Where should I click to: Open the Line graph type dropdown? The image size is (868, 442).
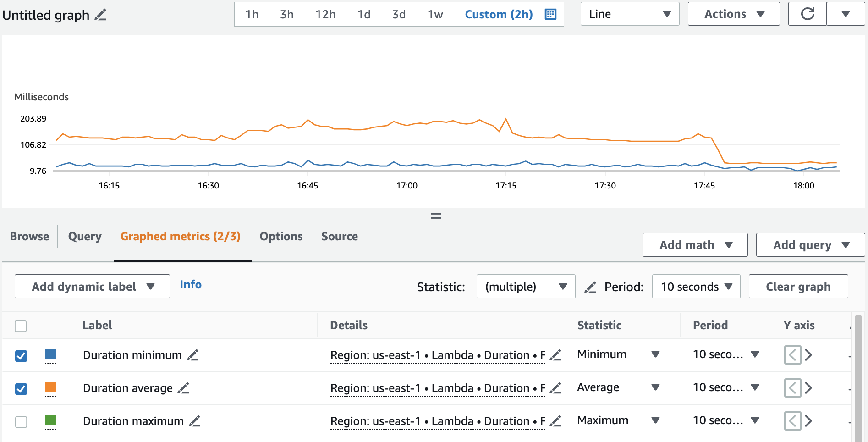[x=630, y=14]
